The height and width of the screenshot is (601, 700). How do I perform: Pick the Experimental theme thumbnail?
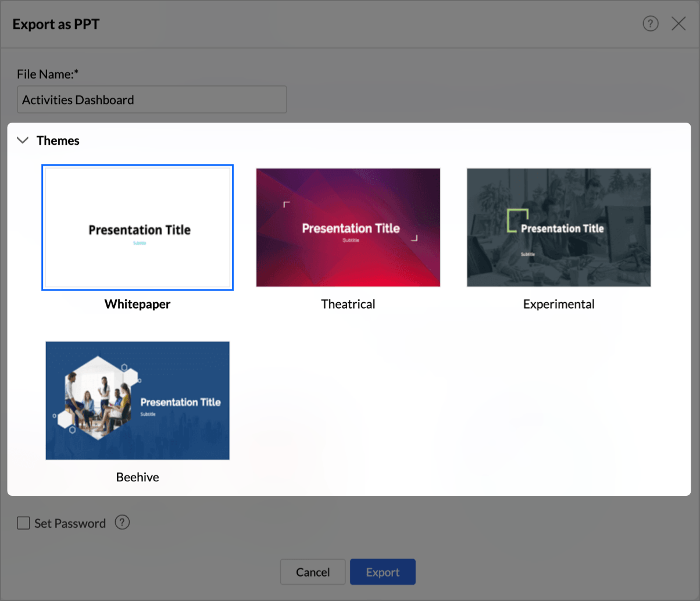pos(559,227)
